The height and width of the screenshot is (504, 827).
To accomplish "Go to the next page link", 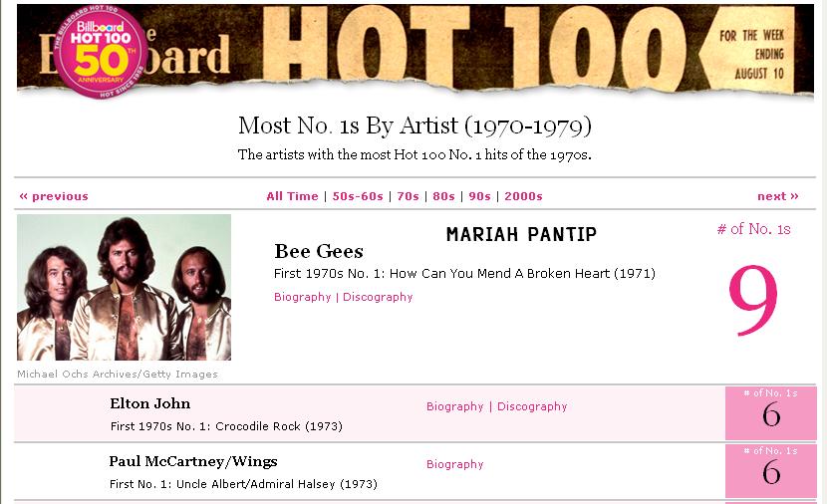I will (778, 196).
